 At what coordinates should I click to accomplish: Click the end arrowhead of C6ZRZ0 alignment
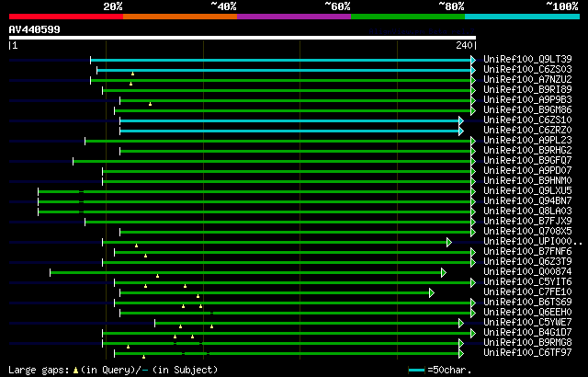coord(461,131)
